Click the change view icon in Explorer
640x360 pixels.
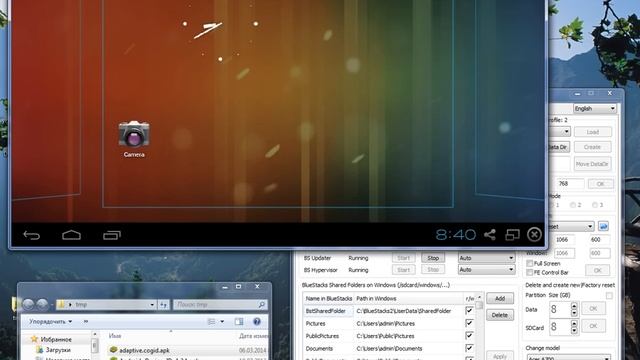point(211,322)
